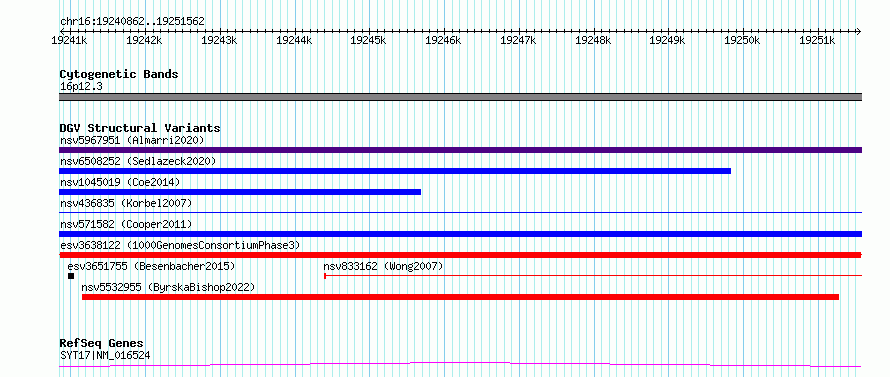Click the thin red nsv833162 line
Screen dimensions: 890x377
593,276
